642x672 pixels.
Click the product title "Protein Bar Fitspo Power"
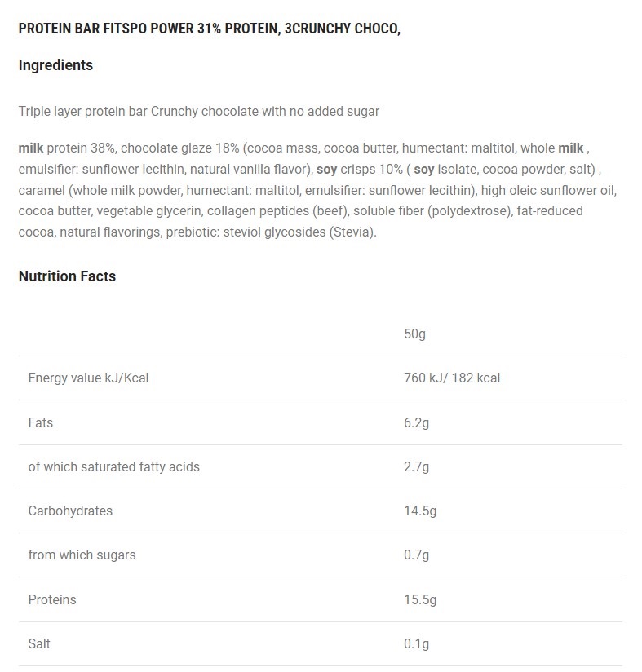(209, 29)
